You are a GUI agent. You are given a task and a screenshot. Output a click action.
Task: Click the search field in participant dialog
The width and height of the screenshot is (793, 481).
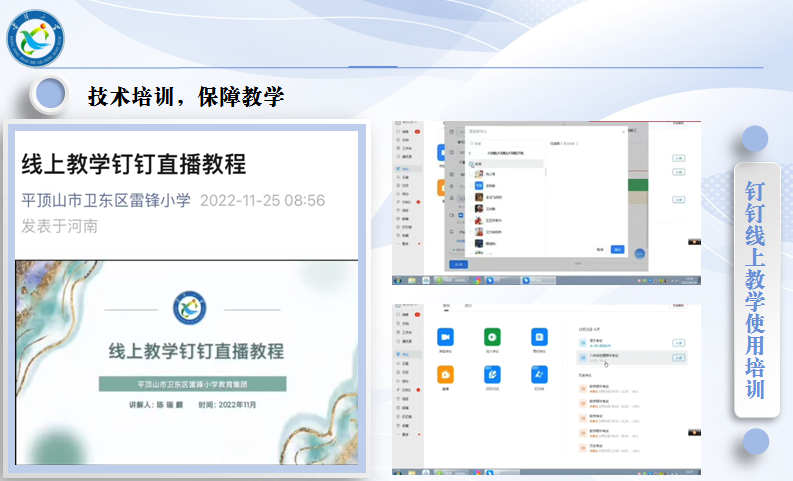[x=505, y=143]
